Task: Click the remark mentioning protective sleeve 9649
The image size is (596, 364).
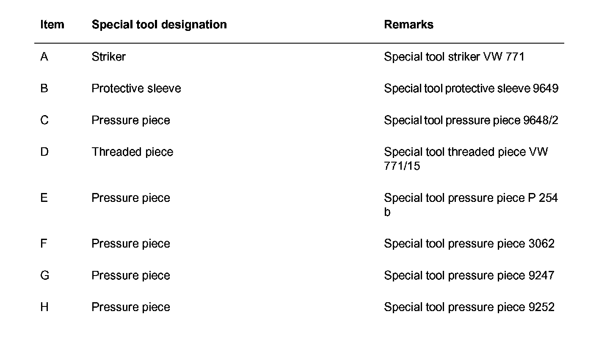Action: [471, 88]
